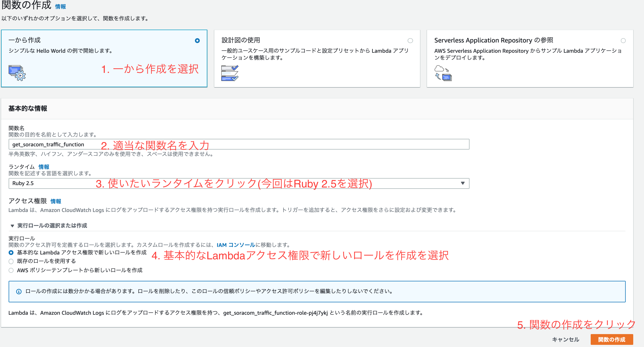
Task: Choose 既存のロールを使用する radio option
Action: [x=11, y=261]
